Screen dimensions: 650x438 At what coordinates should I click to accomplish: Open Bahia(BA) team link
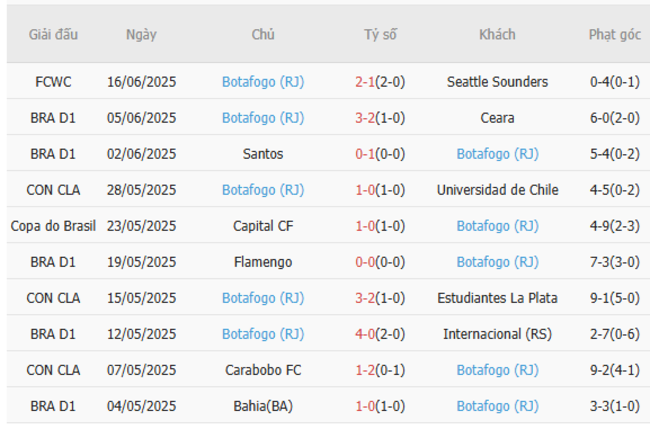(263, 406)
